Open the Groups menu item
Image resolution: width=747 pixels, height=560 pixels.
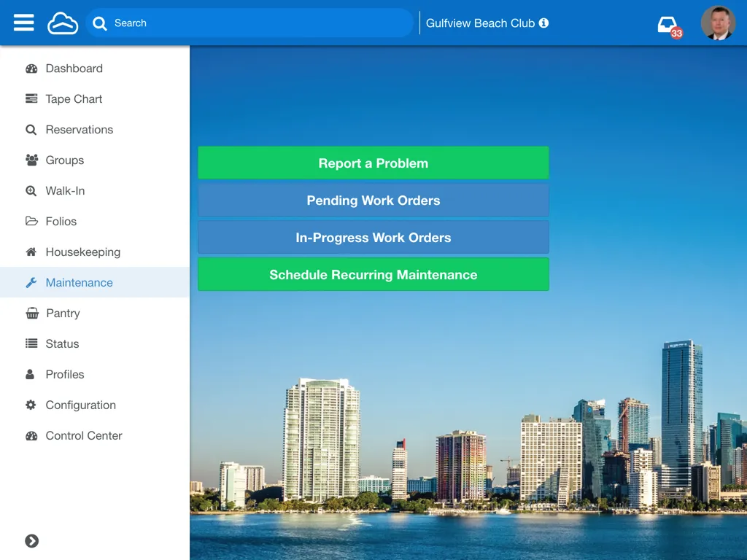tap(95, 160)
